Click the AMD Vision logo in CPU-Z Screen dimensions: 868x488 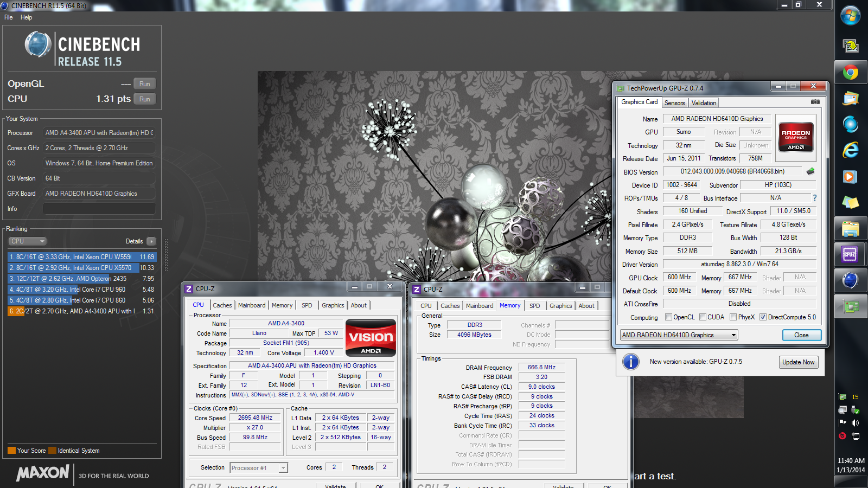click(371, 337)
